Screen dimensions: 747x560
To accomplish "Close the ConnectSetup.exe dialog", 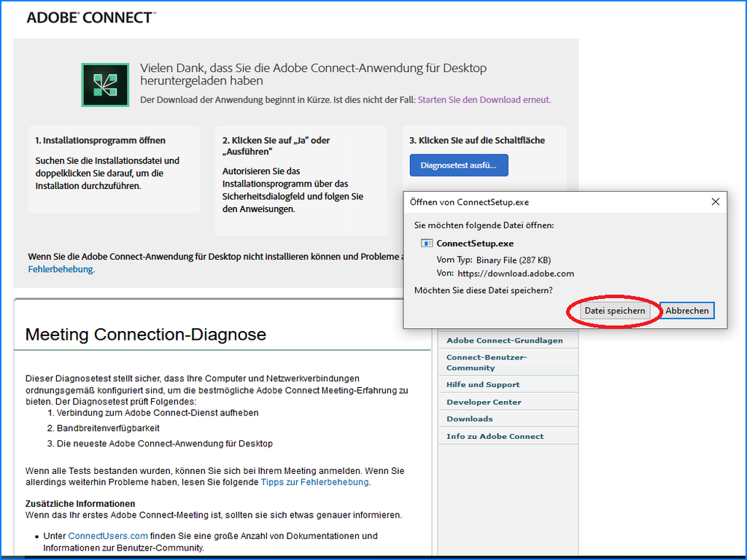I will (715, 202).
